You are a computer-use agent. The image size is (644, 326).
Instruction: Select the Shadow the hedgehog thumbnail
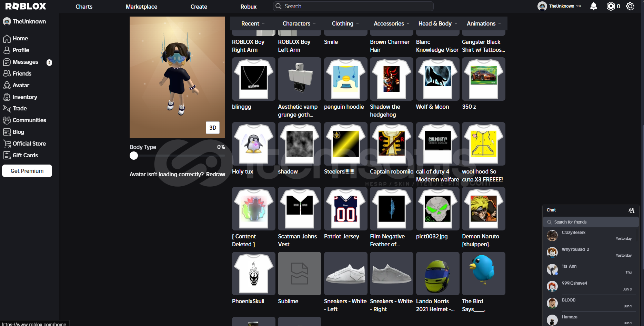point(392,79)
